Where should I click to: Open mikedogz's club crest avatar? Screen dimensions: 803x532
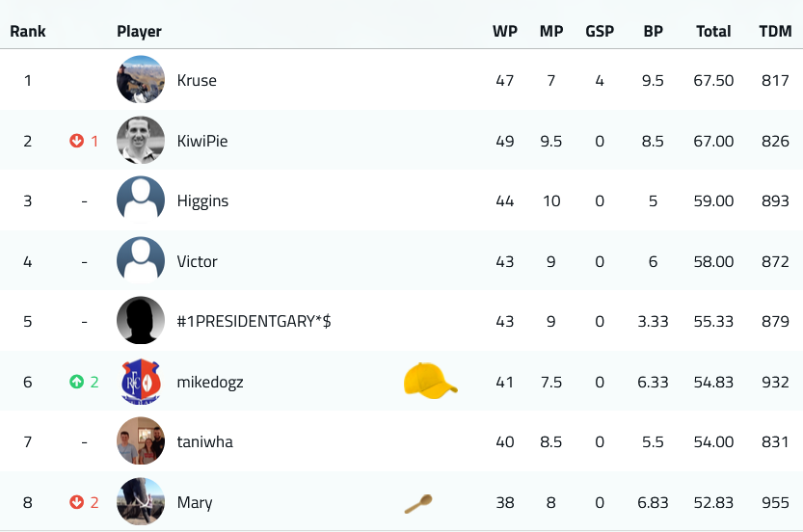coord(141,381)
